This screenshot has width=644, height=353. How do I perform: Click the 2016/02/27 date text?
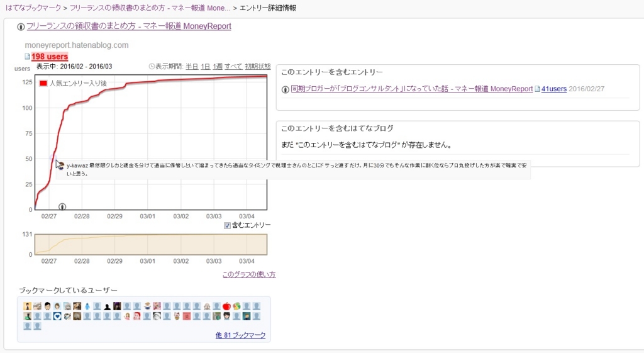click(x=587, y=89)
